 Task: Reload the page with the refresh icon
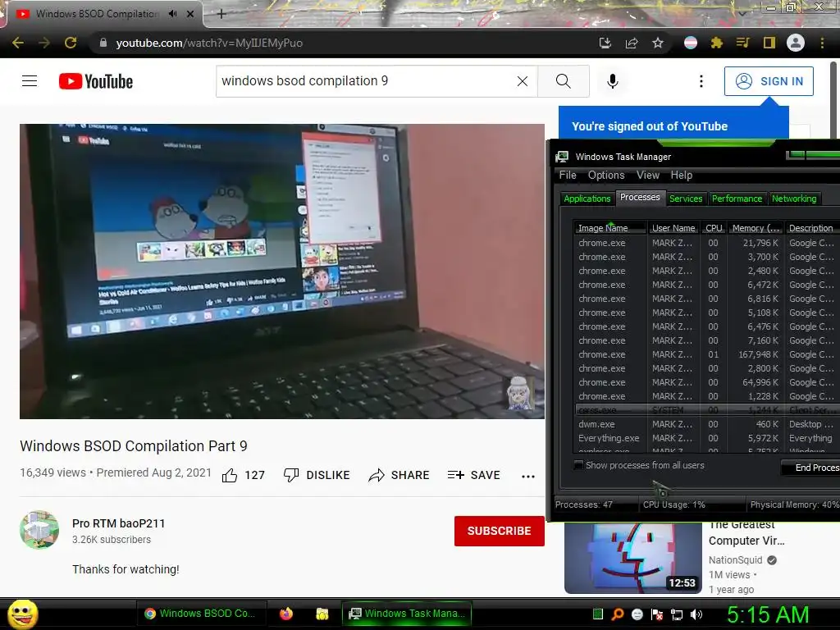tap(71, 43)
